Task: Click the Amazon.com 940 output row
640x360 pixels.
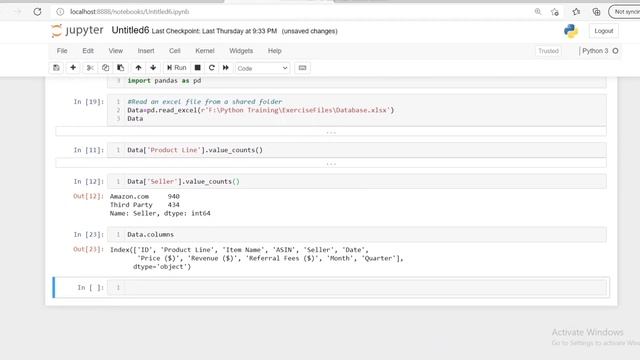Action: tap(144, 196)
